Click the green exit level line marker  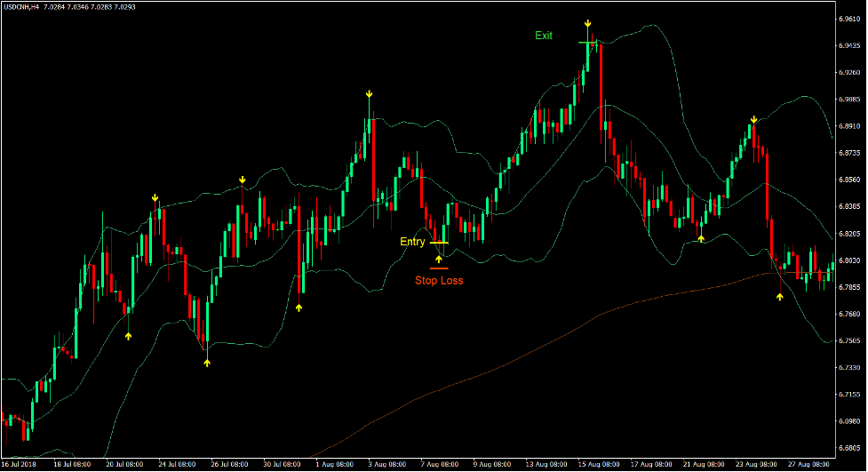pyautogui.click(x=587, y=43)
